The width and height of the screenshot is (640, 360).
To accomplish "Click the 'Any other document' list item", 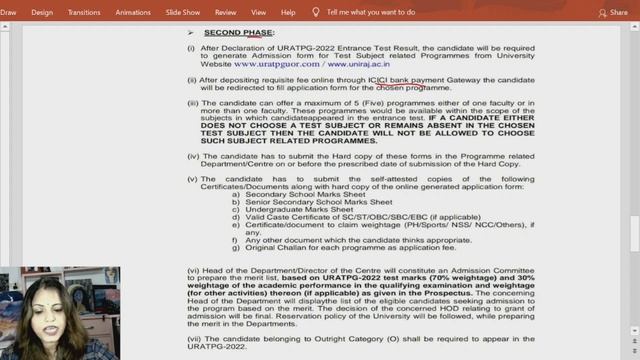I will (x=358, y=240).
